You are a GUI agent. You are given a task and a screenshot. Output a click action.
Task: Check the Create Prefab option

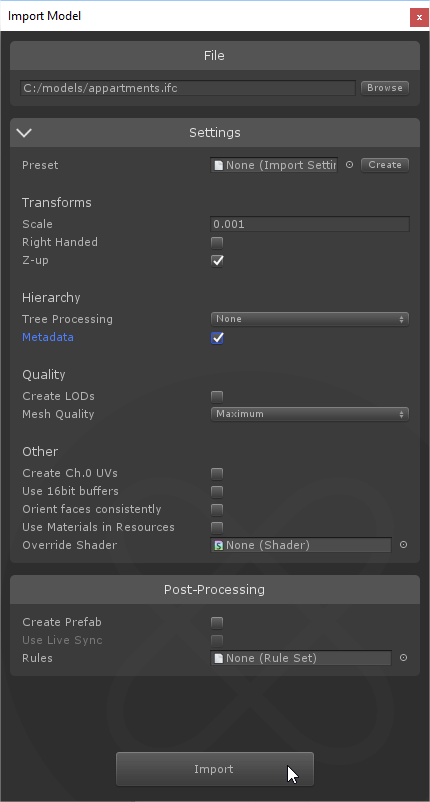(x=217, y=623)
